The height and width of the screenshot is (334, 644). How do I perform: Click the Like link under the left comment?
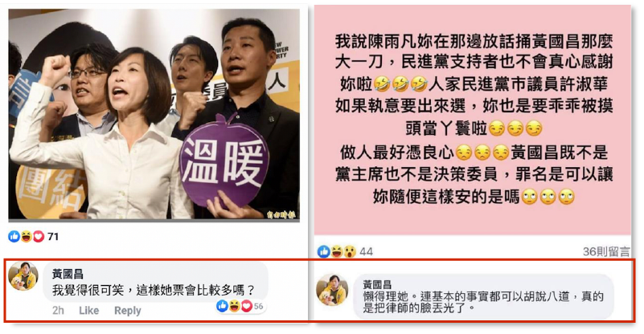click(x=88, y=311)
